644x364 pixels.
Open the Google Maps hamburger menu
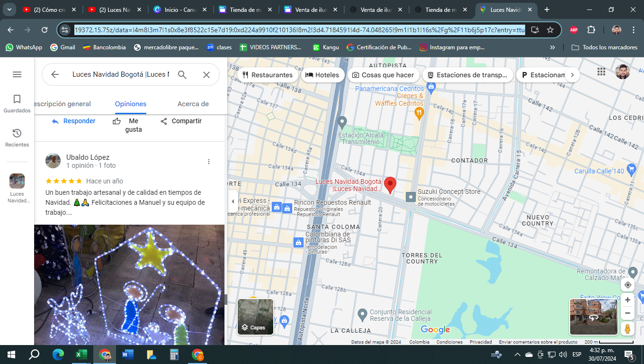pyautogui.click(x=17, y=74)
